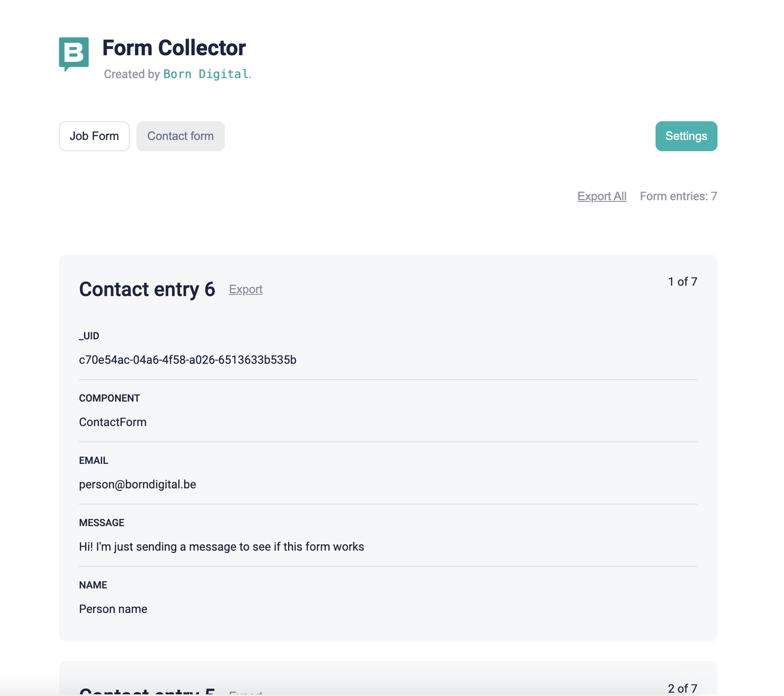This screenshot has width=784, height=696.
Task: Click the MESSAGE field label
Action: click(x=102, y=523)
